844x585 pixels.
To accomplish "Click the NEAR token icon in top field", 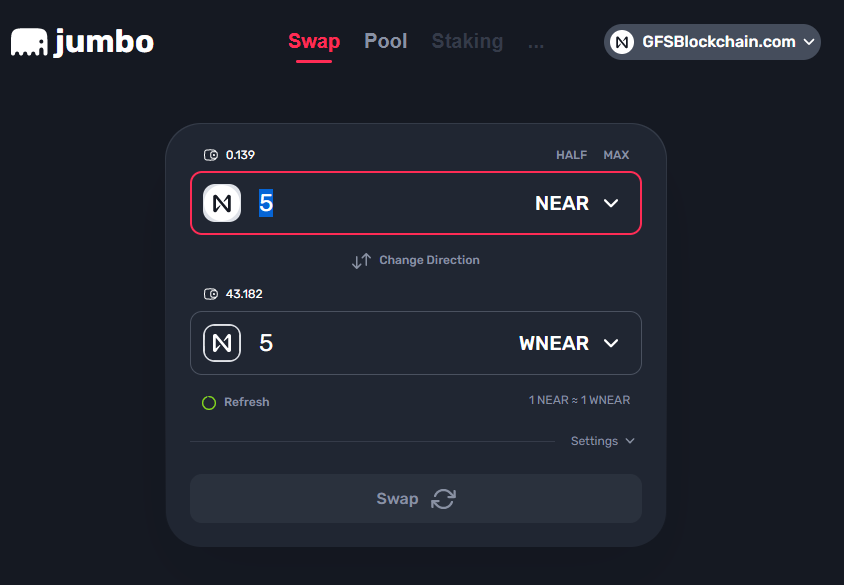I will (x=222, y=203).
